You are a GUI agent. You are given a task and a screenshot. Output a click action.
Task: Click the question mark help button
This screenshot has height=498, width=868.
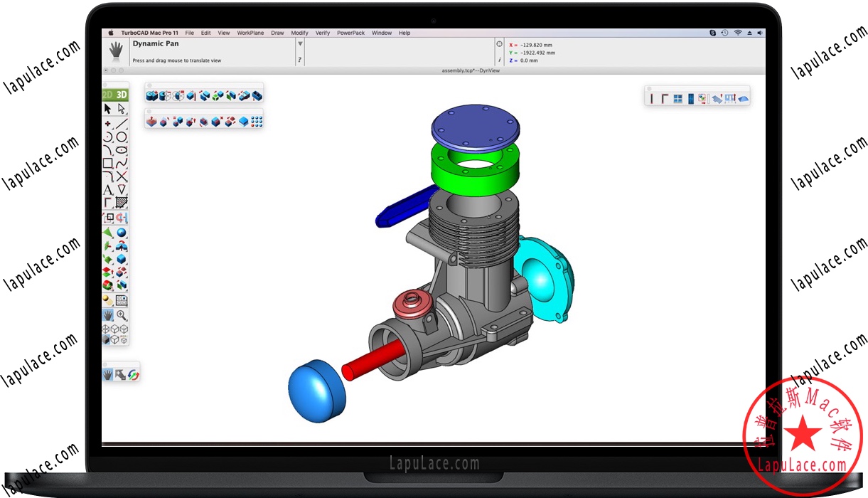(x=300, y=60)
